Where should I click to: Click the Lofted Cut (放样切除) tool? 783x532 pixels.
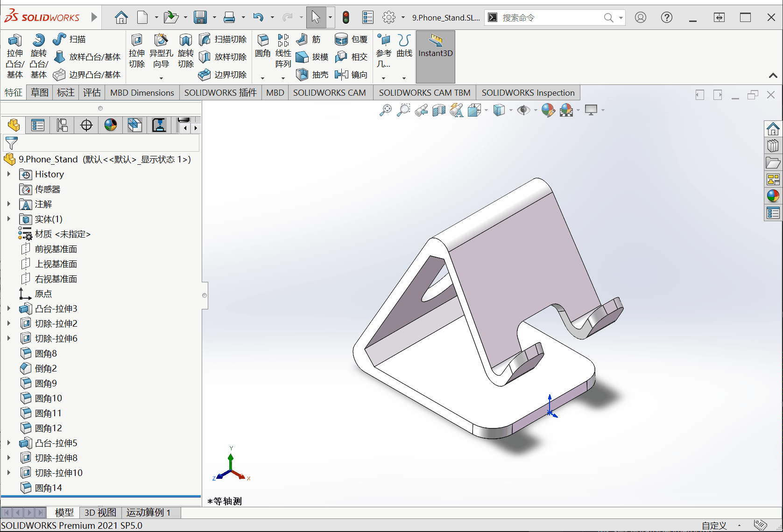223,57
